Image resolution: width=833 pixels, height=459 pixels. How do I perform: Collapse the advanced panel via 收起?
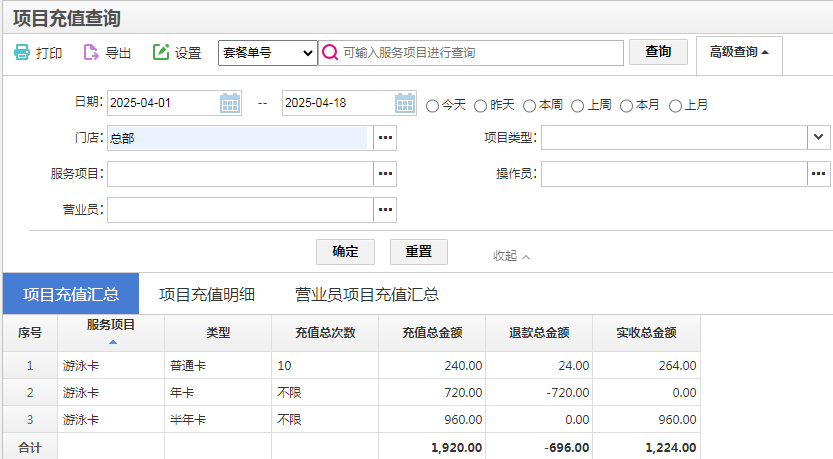tap(511, 256)
